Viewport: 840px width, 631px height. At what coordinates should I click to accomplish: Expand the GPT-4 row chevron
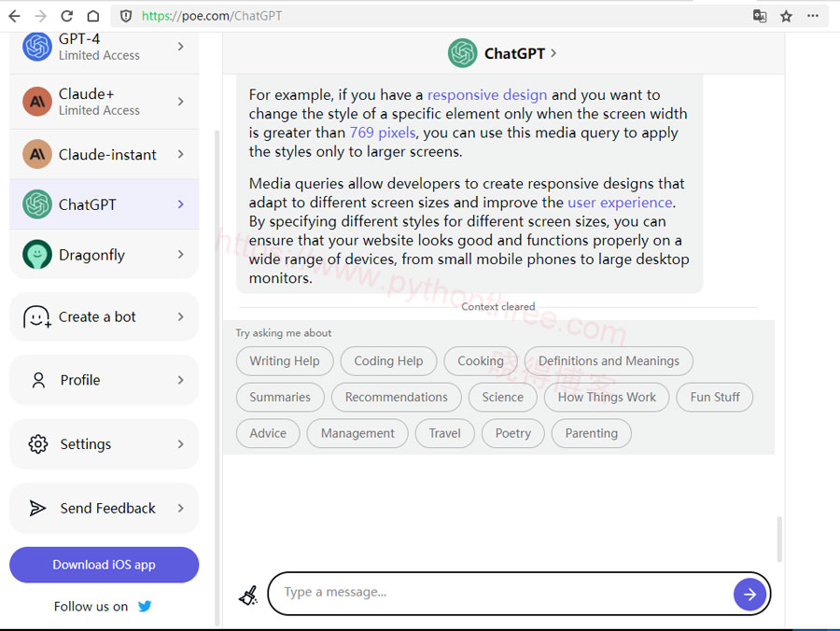[x=180, y=47]
